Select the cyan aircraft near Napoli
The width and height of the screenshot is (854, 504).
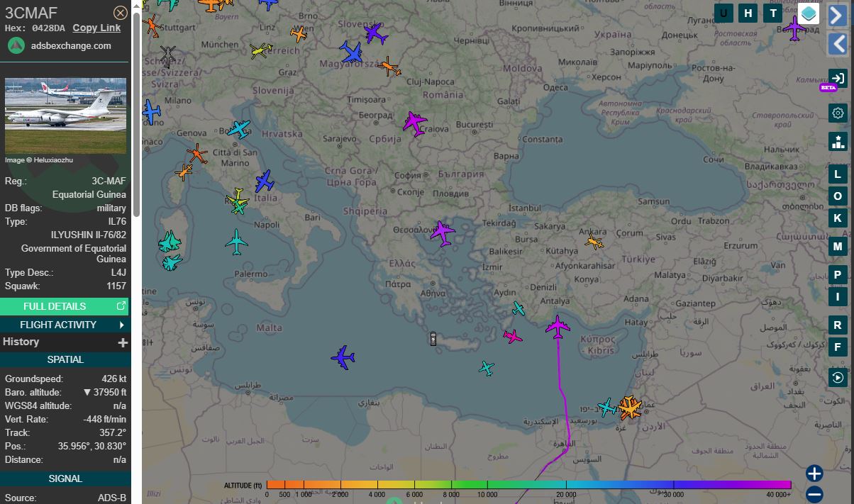pyautogui.click(x=236, y=242)
